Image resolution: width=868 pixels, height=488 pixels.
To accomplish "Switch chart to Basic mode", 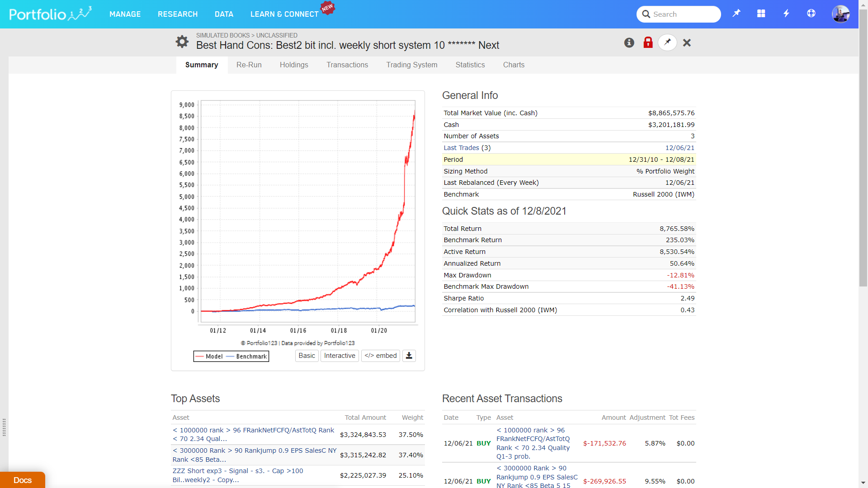I will [x=307, y=356].
